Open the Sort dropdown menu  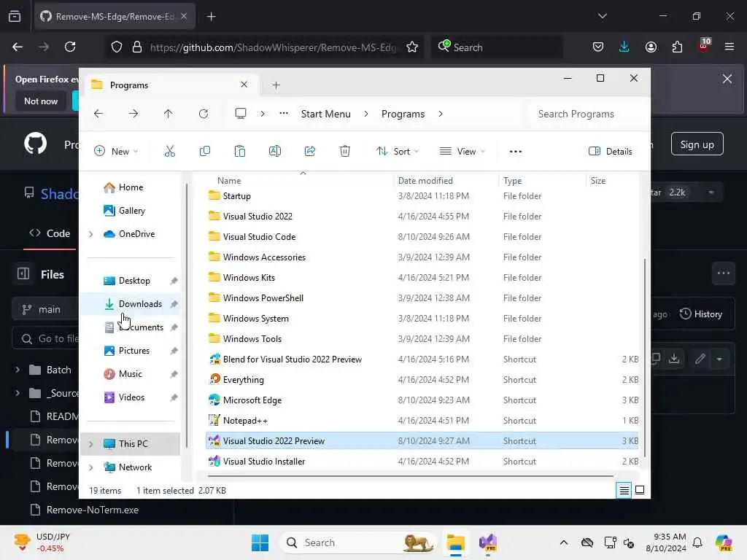click(x=398, y=152)
